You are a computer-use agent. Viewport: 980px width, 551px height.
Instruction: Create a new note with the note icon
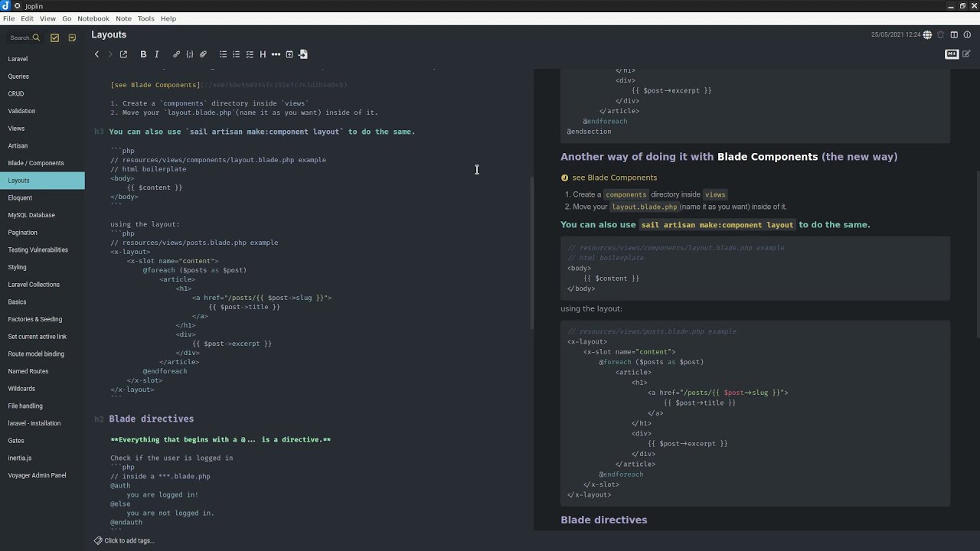click(x=72, y=37)
